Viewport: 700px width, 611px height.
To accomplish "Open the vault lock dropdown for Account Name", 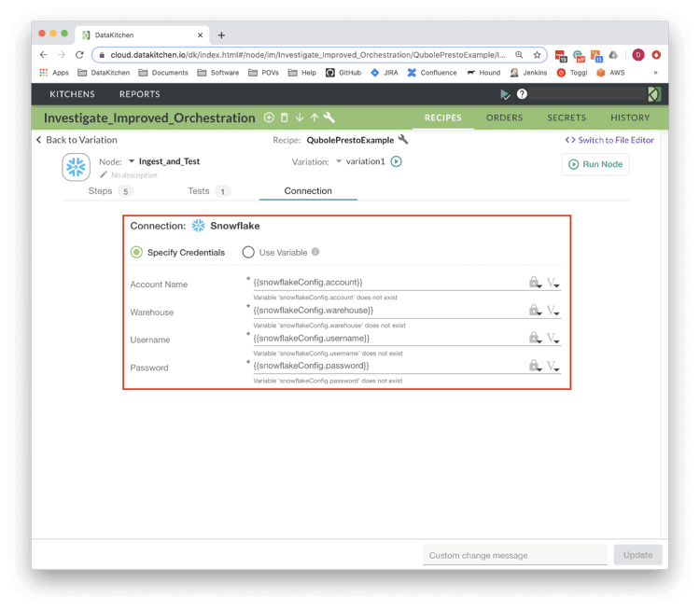I will coord(535,283).
